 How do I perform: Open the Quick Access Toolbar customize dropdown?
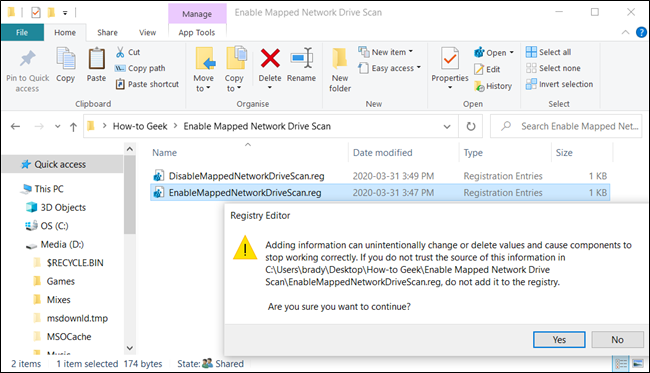[x=65, y=13]
